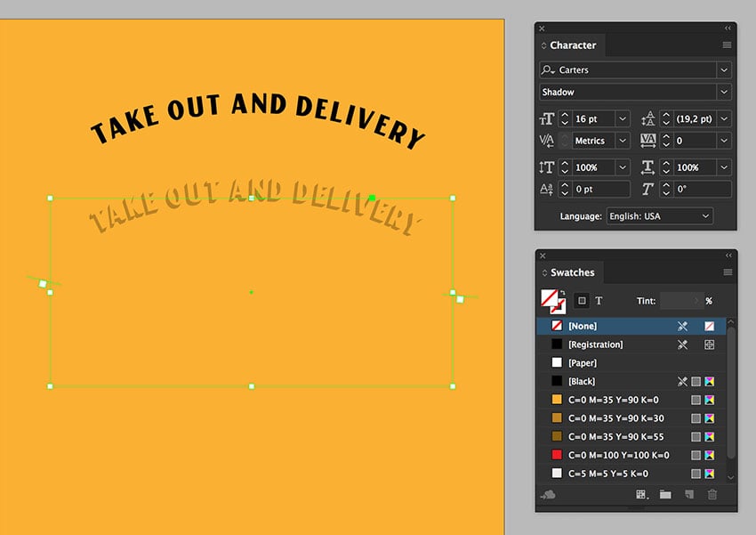Open the kerning Metrics dropdown
Screen dimensions: 756x535
point(623,141)
